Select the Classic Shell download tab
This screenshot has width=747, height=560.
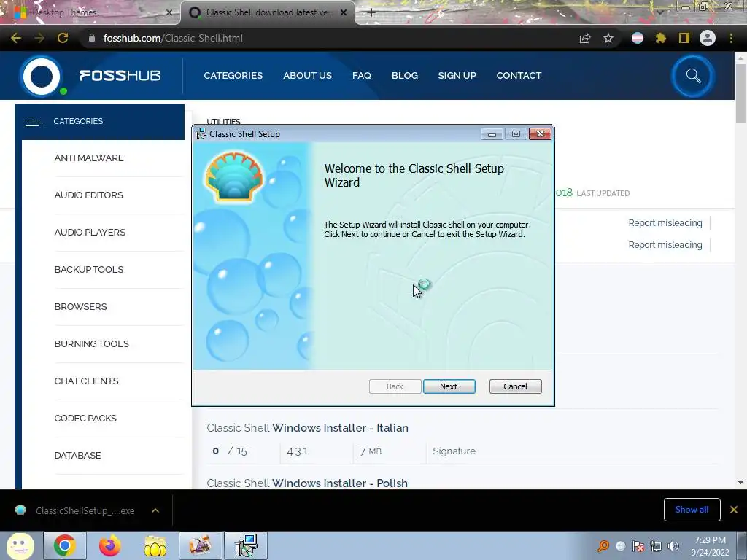pyautogui.click(x=267, y=12)
